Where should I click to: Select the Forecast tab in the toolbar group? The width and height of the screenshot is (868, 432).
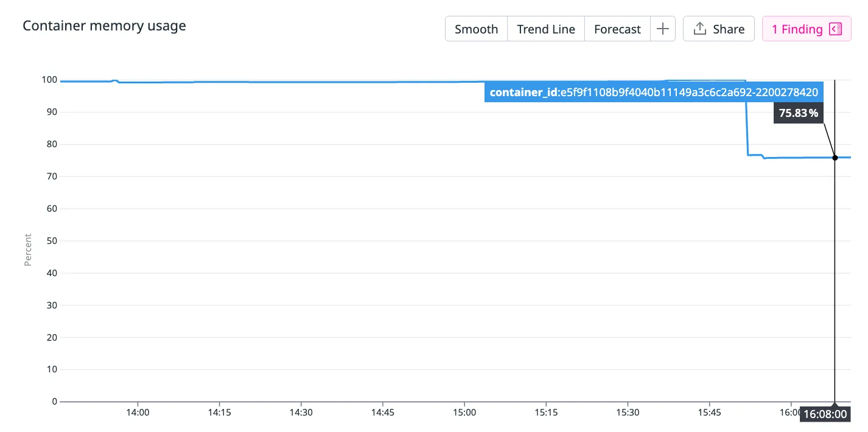617,29
